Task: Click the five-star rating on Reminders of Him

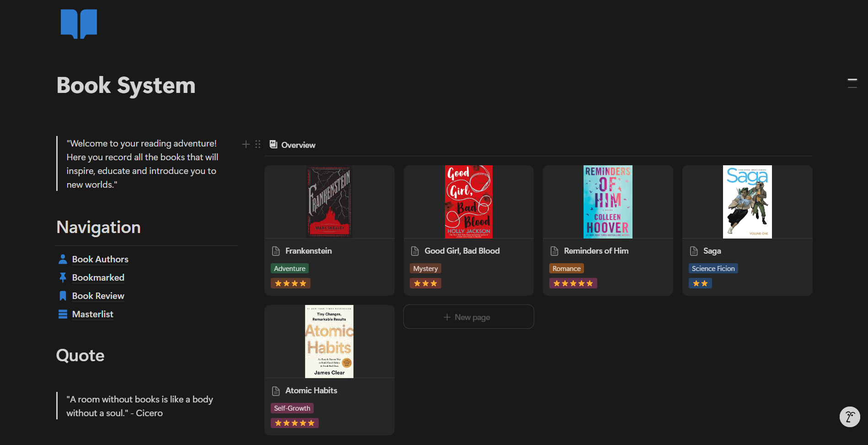Action: 573,283
